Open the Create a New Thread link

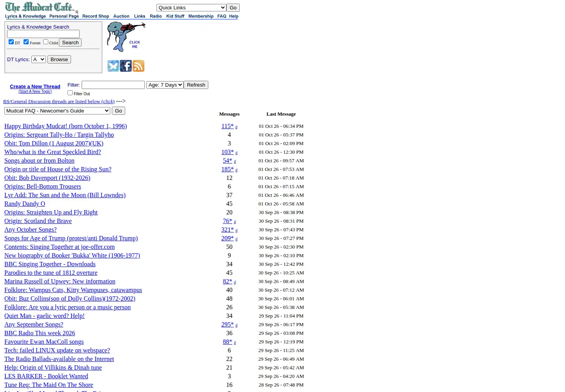(35, 87)
